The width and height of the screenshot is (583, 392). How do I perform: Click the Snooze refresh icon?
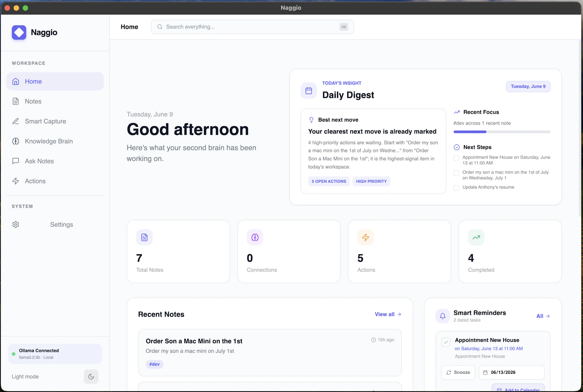pos(449,373)
